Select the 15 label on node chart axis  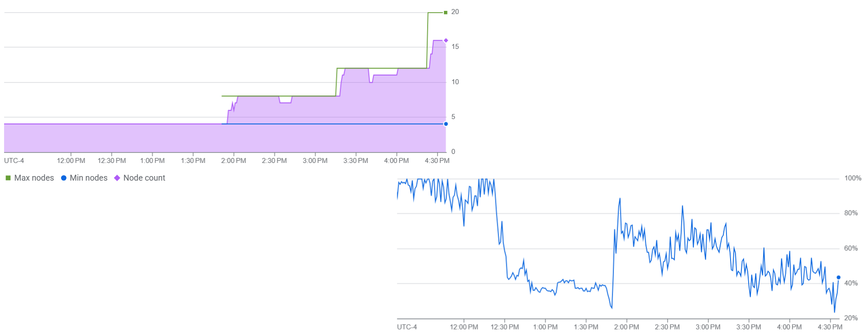455,47
